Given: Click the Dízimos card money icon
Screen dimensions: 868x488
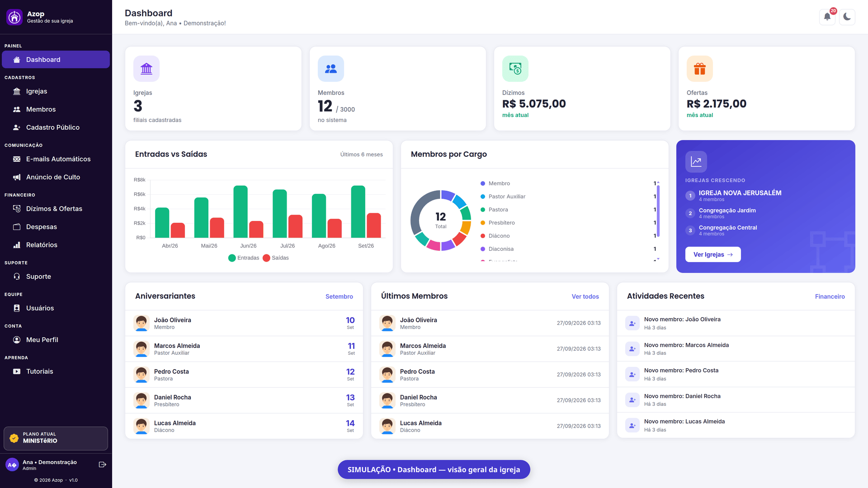Looking at the screenshot, I should click(x=515, y=69).
